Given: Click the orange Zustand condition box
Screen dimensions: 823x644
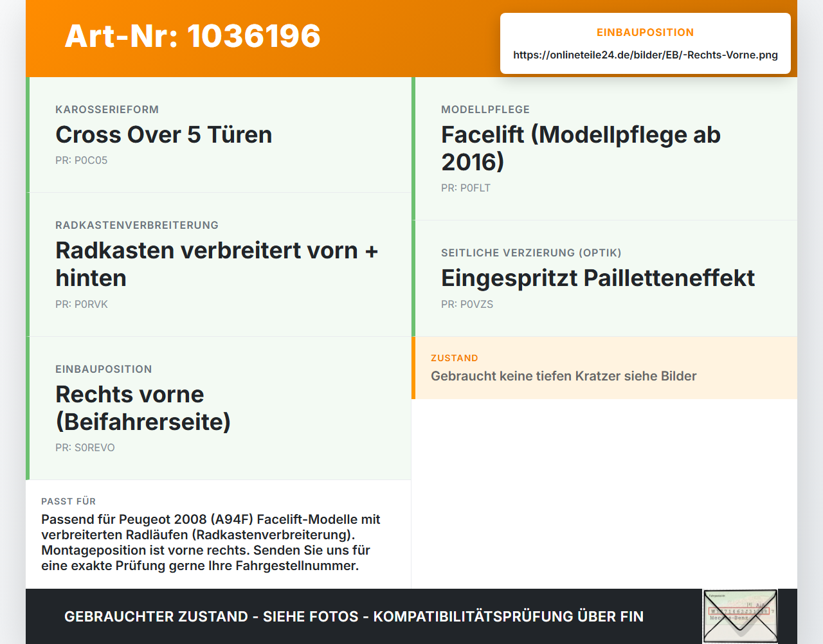Looking at the screenshot, I should tap(604, 368).
